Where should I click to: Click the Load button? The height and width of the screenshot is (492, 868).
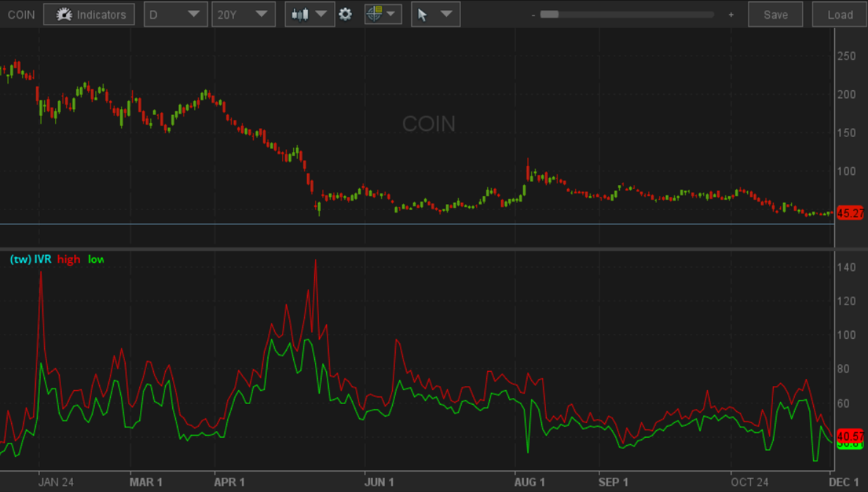(x=840, y=14)
